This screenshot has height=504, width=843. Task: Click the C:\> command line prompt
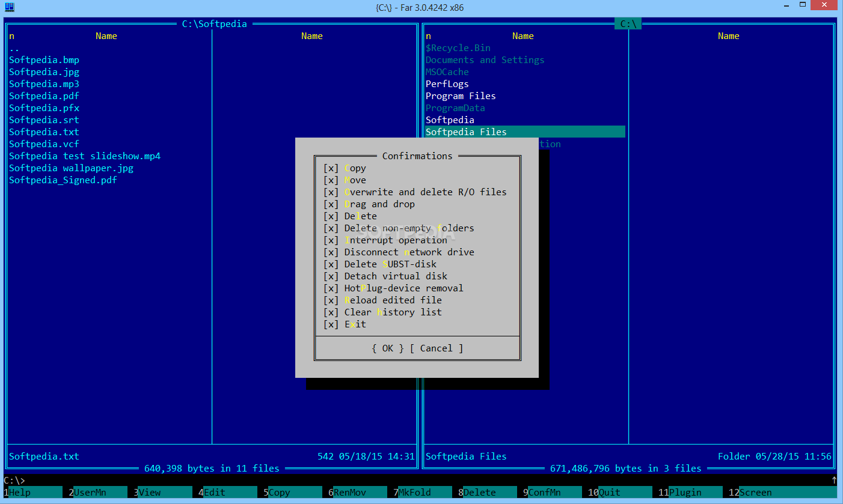tap(14, 481)
